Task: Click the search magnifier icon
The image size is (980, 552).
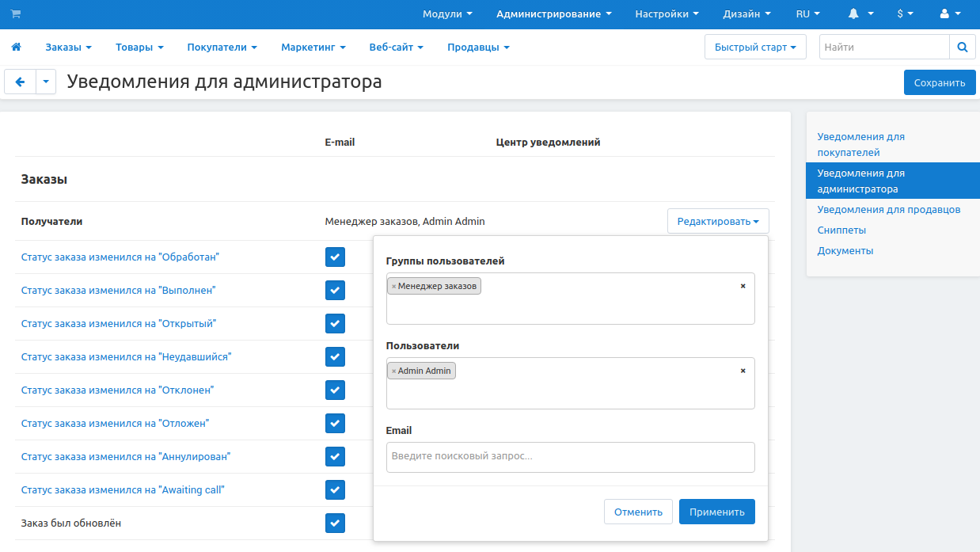Action: click(962, 48)
